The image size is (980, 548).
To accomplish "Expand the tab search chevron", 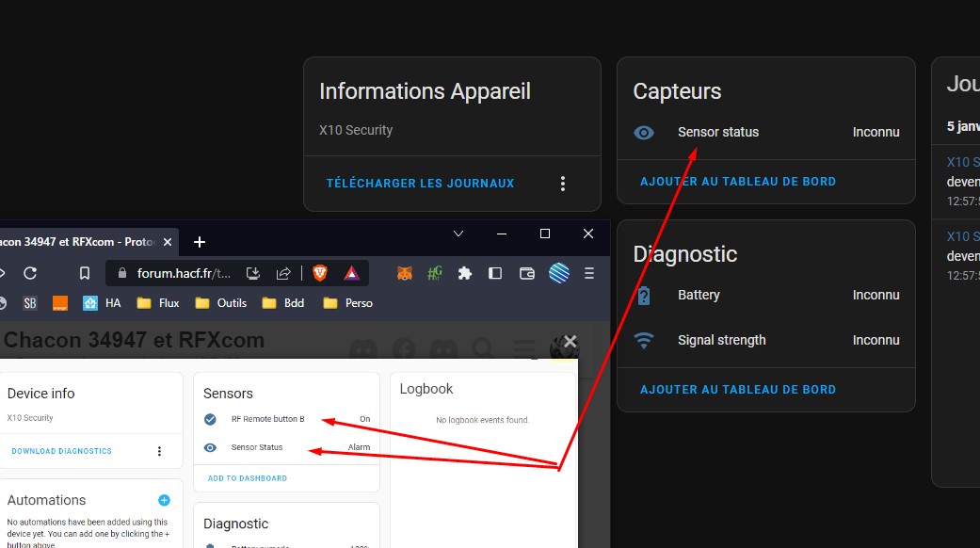I will coord(458,234).
